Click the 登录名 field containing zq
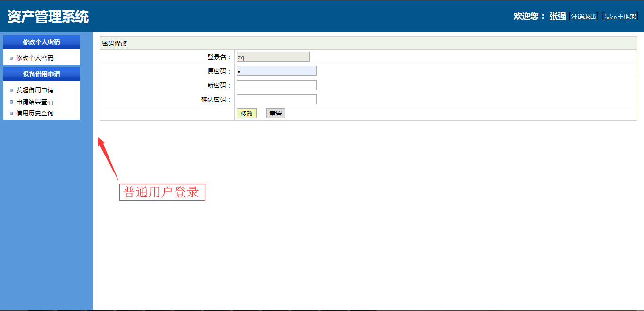Screen dimensions: 644x311 tap(273, 57)
